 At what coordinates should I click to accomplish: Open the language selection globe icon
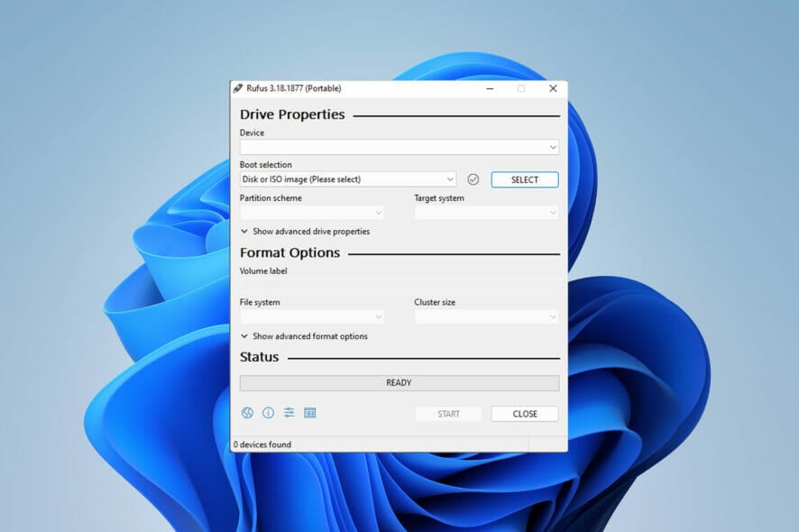[x=247, y=413]
